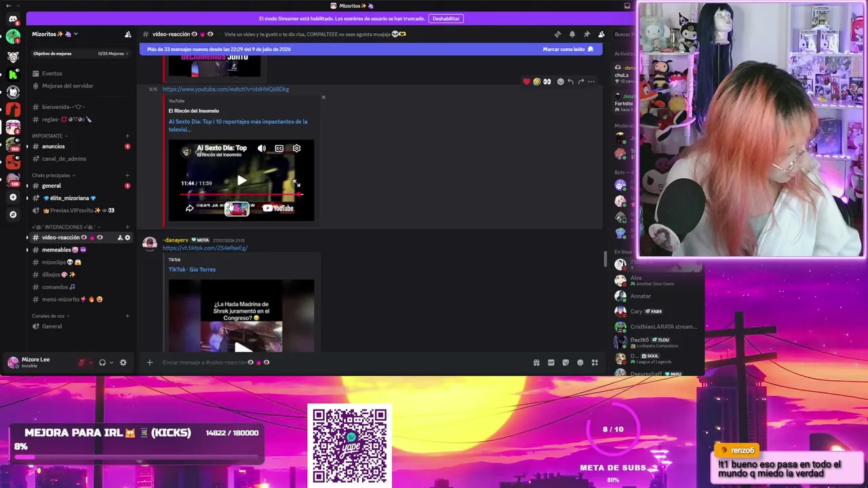Collapse the Canales de voz category
868x488 pixels.
[51, 316]
